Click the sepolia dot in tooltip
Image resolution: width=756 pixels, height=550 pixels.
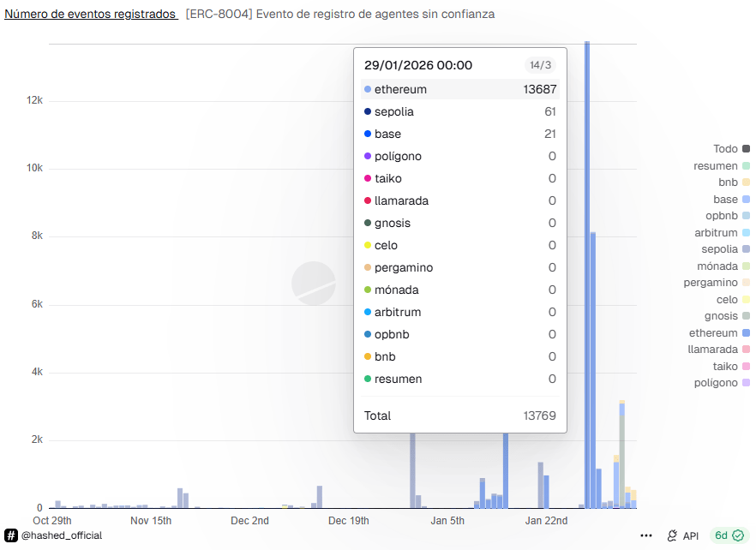coord(368,111)
